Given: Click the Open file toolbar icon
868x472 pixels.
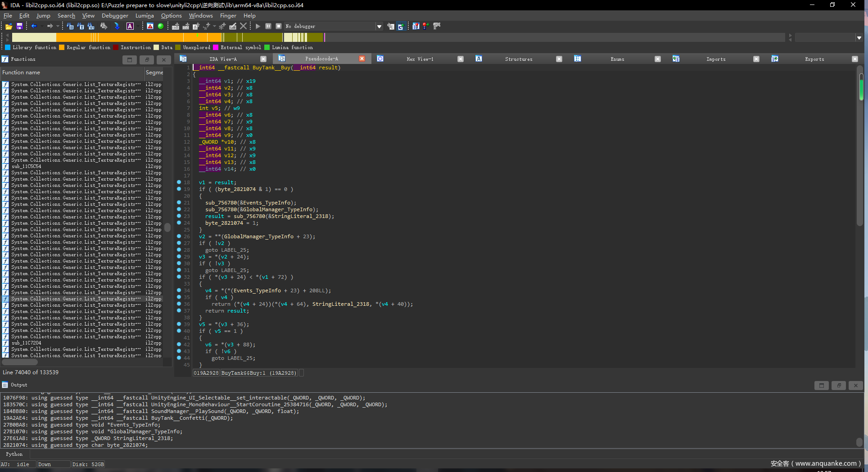Looking at the screenshot, I should click(9, 26).
